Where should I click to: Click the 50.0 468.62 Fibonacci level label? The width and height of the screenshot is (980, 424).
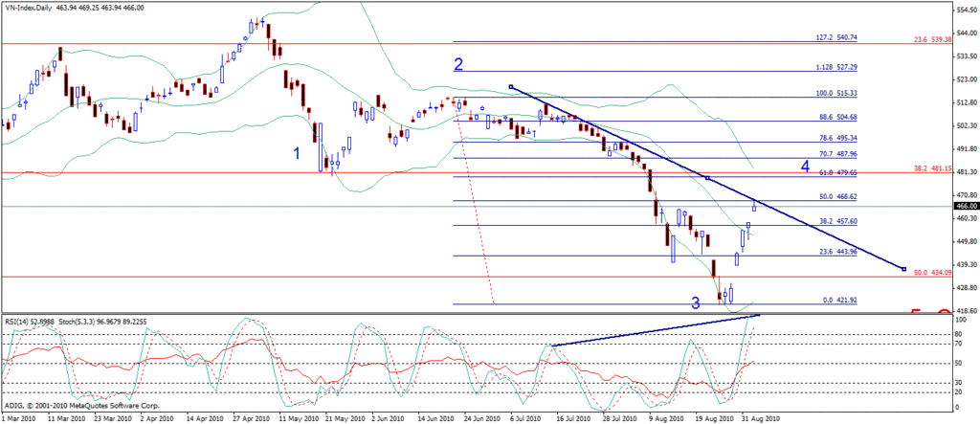point(838,197)
